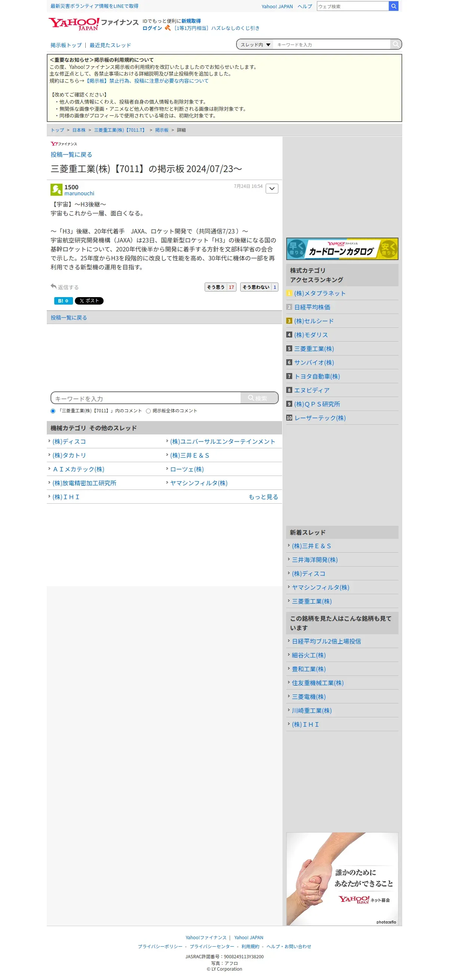This screenshot has height=980, width=449.
Task: Open the post options chevron menu
Action: click(272, 188)
